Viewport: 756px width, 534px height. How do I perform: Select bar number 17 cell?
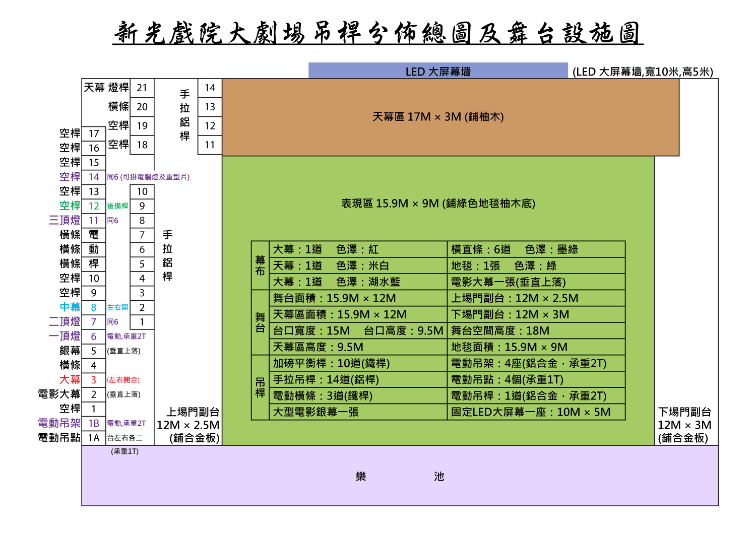pyautogui.click(x=94, y=133)
